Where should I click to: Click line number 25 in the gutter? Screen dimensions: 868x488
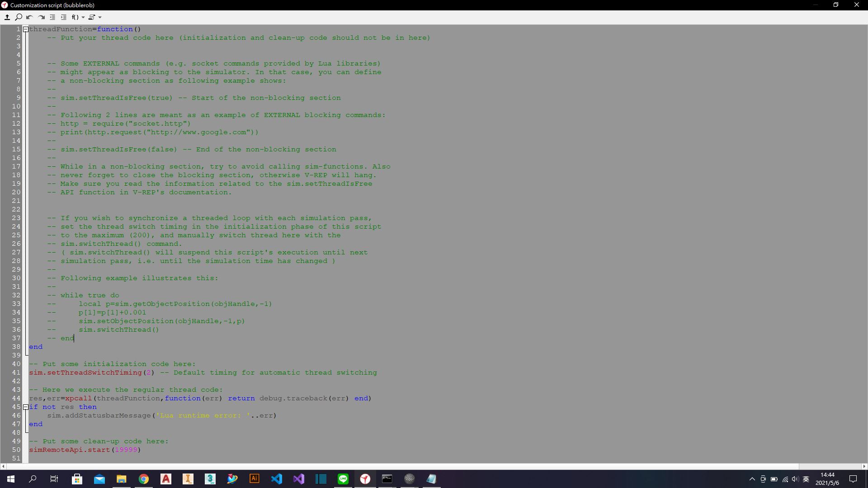point(16,235)
